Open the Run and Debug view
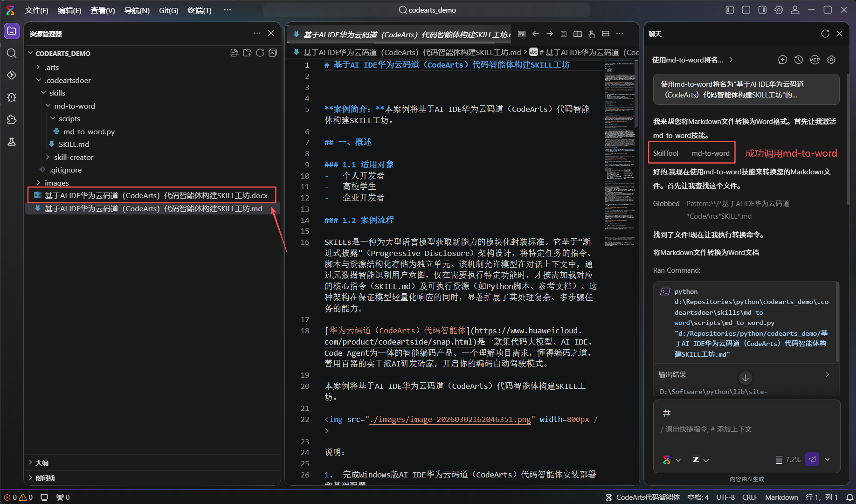 click(12, 97)
